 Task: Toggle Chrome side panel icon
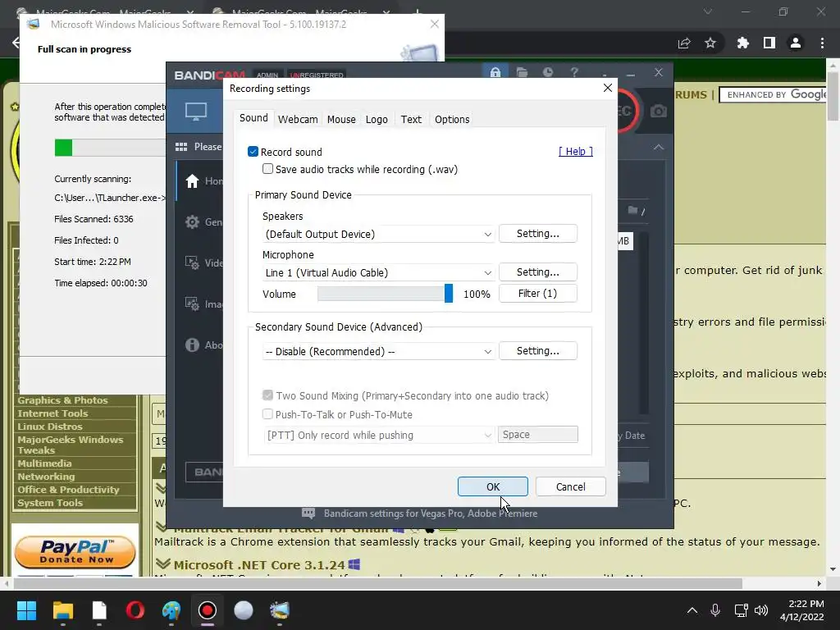click(x=769, y=43)
